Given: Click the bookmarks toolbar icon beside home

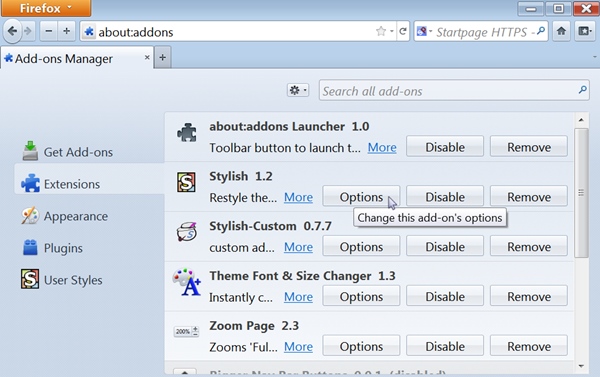Looking at the screenshot, I should tap(585, 31).
